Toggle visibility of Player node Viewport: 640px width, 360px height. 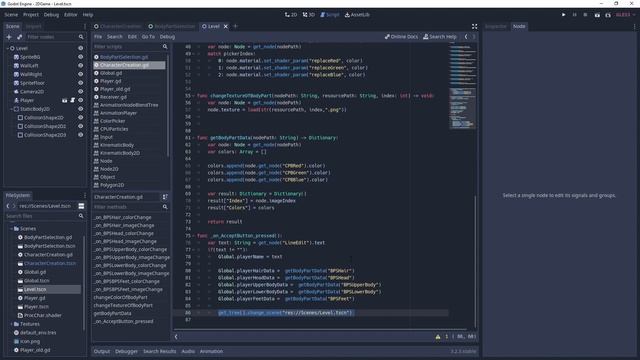click(80, 100)
